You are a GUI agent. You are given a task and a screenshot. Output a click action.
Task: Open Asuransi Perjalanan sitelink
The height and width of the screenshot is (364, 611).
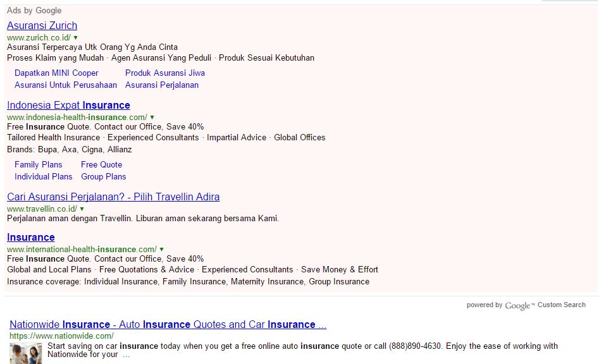[162, 85]
